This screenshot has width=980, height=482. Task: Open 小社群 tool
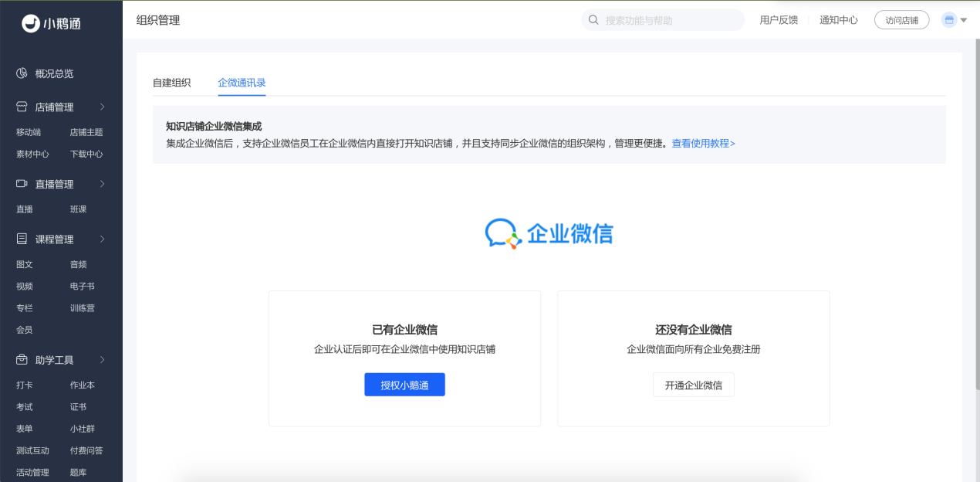83,429
